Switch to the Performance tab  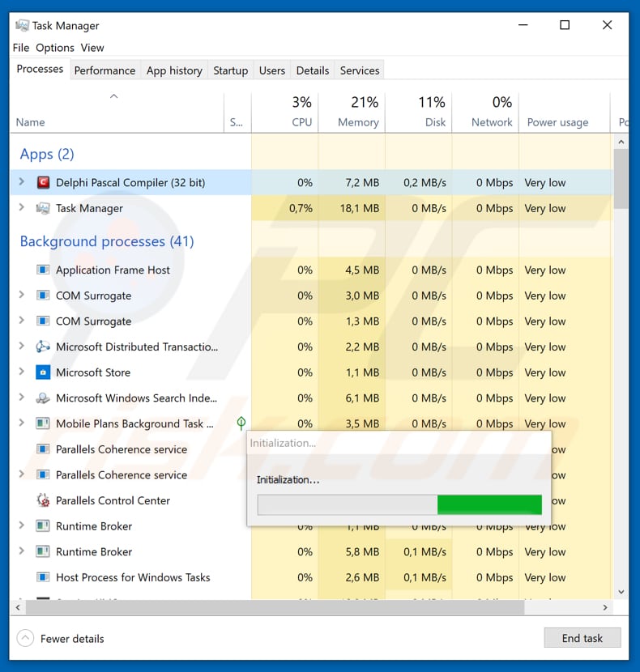pos(105,70)
